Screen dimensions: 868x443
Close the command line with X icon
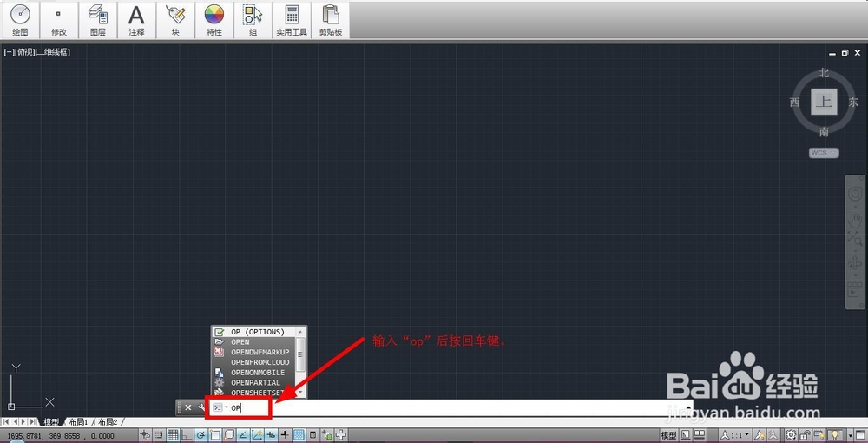click(188, 407)
